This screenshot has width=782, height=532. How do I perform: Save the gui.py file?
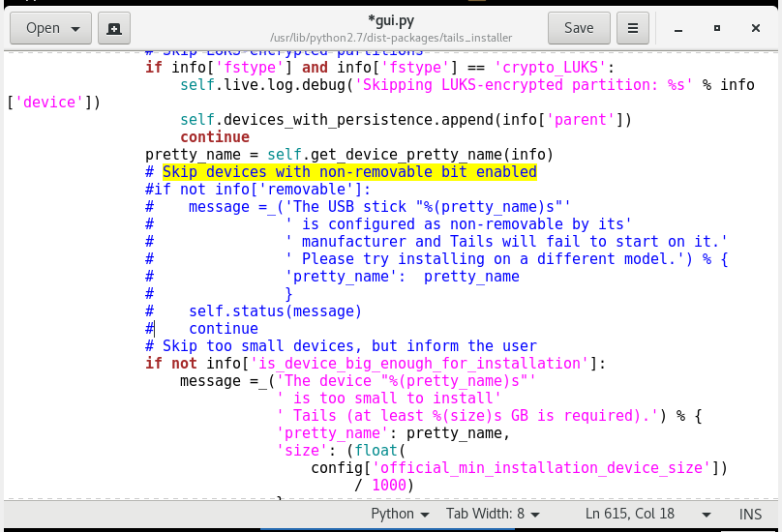coord(579,28)
